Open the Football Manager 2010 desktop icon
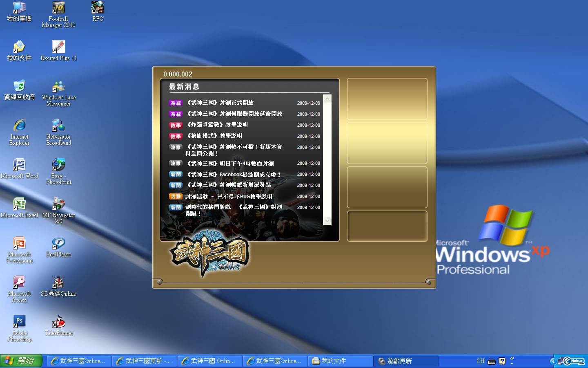 58,8
